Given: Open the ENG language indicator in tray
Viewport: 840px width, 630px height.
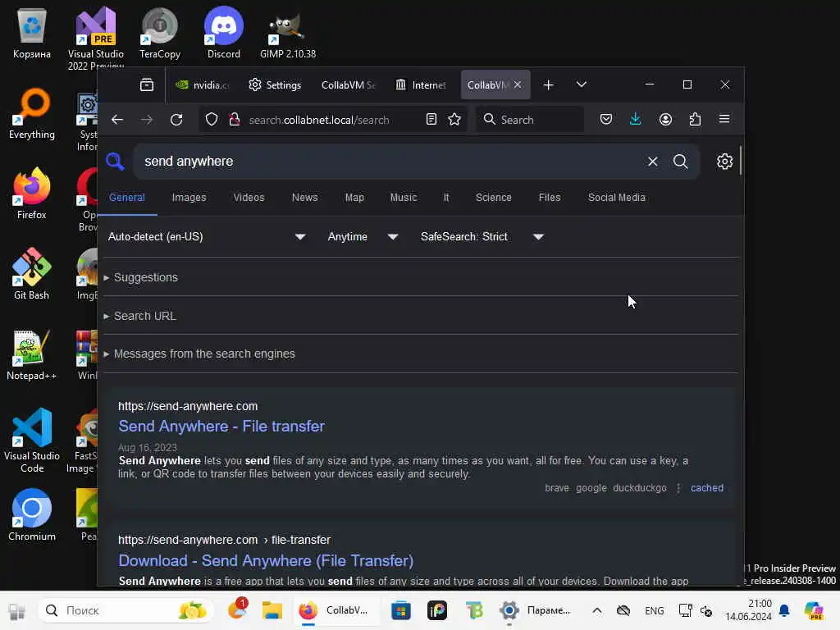Looking at the screenshot, I should click(654, 610).
